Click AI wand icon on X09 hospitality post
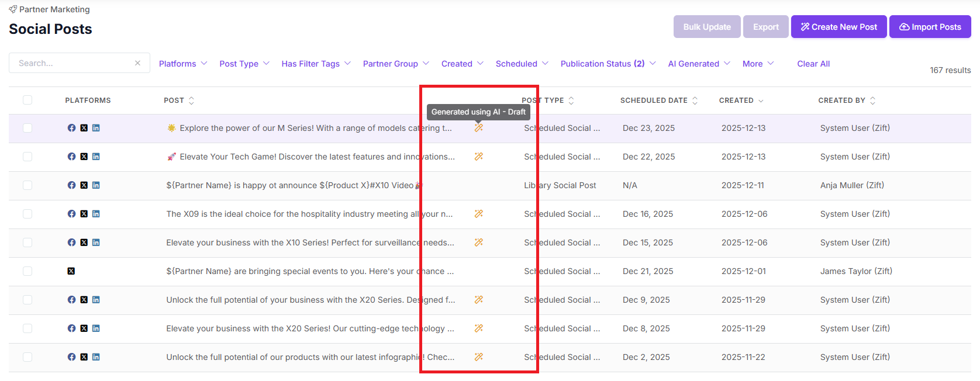This screenshot has height=381, width=980. click(x=478, y=214)
